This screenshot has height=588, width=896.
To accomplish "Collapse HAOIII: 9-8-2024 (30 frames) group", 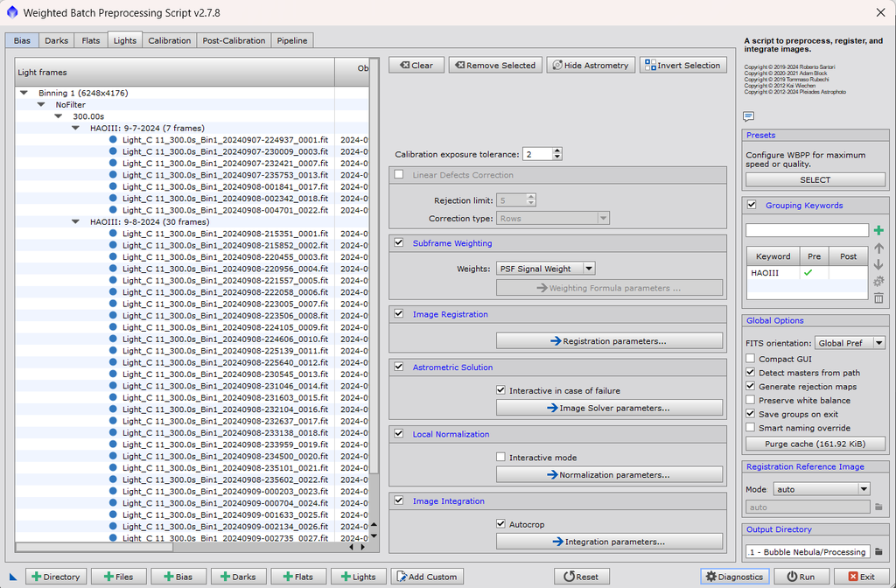I will (75, 221).
